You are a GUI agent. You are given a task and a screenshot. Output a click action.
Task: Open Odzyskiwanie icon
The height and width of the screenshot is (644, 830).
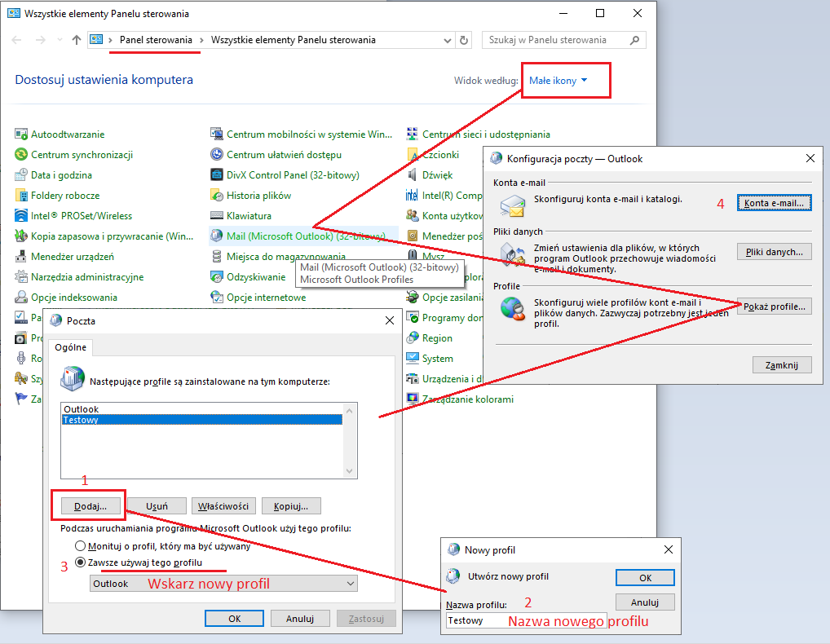pos(217,276)
